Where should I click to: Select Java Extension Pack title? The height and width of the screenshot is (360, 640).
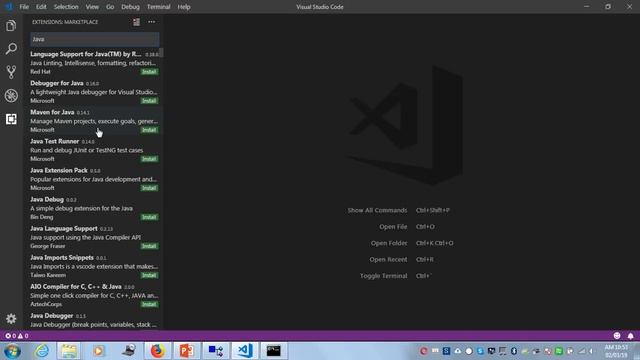[59, 170]
